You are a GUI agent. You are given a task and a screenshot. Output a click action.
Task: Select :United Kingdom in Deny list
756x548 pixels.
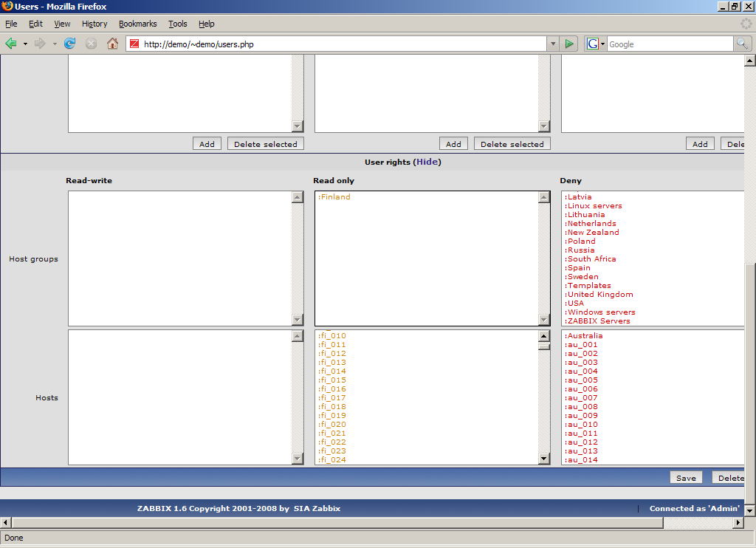(599, 294)
